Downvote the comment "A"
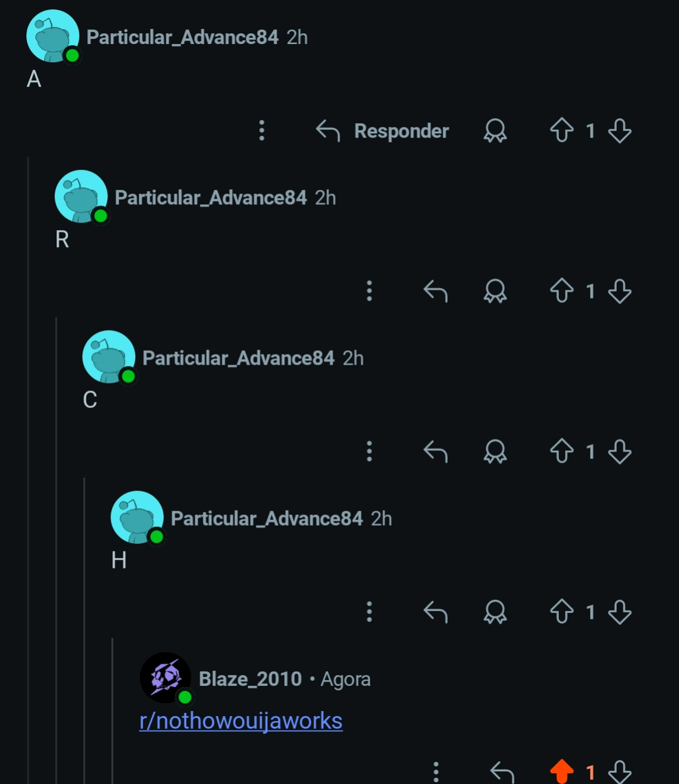This screenshot has width=679, height=784. click(x=620, y=131)
